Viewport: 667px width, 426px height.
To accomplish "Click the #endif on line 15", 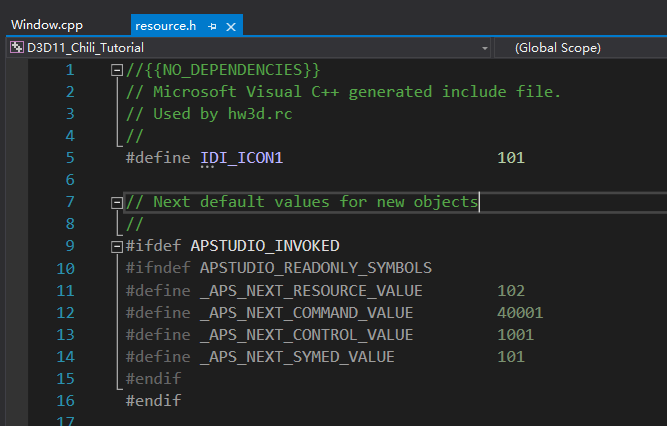I will [154, 379].
